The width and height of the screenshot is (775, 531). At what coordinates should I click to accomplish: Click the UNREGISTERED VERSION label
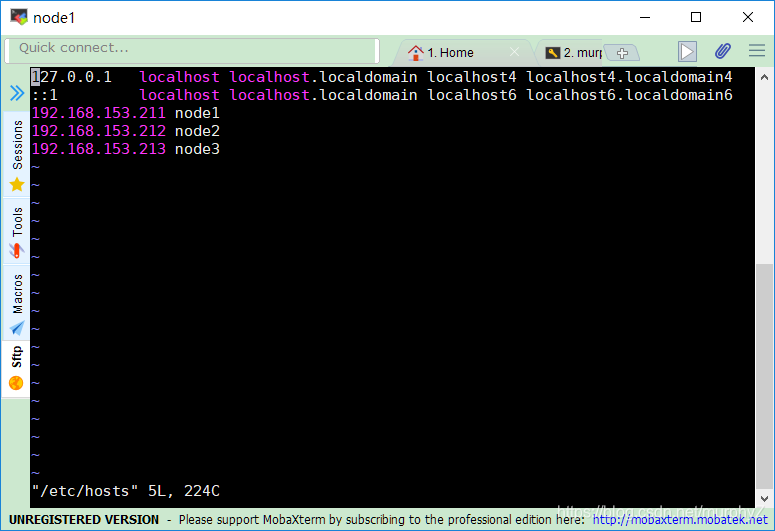(x=84, y=520)
